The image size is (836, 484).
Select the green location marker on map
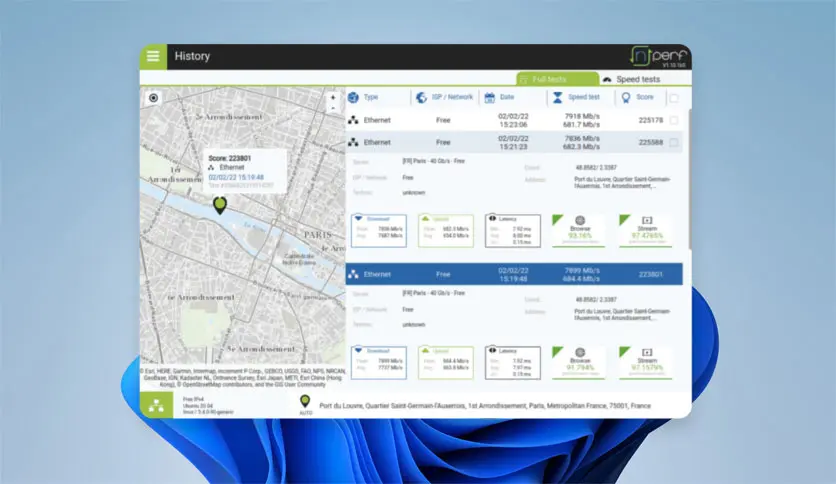220,205
